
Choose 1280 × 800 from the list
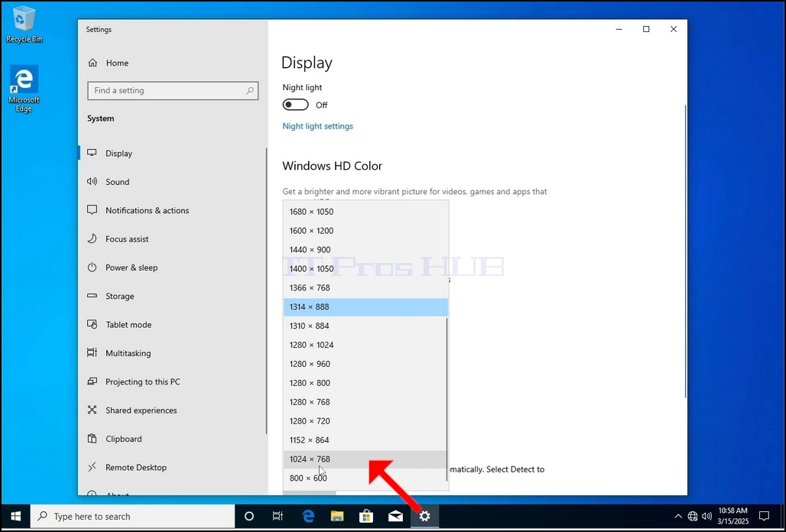365,383
